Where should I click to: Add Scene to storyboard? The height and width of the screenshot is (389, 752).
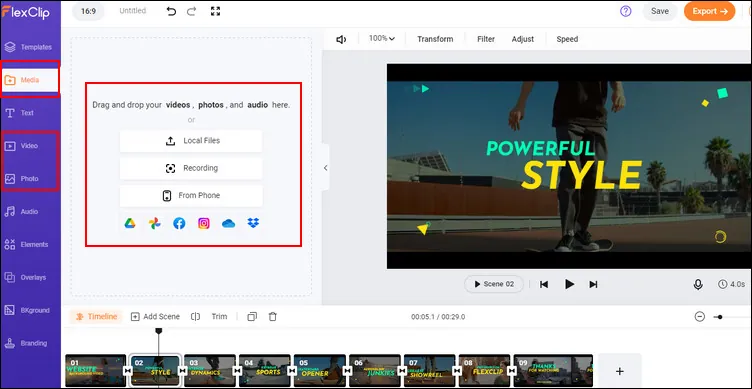[155, 317]
